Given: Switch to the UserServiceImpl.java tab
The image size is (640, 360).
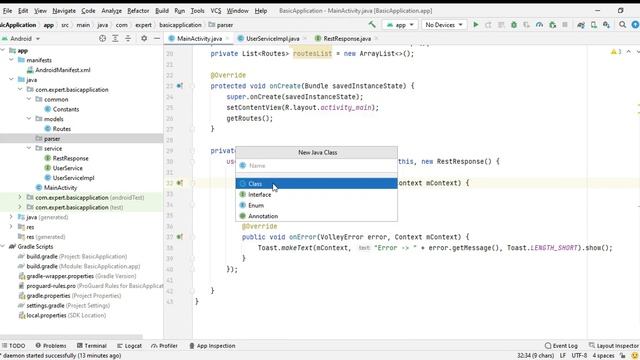Looking at the screenshot, I should point(273,38).
